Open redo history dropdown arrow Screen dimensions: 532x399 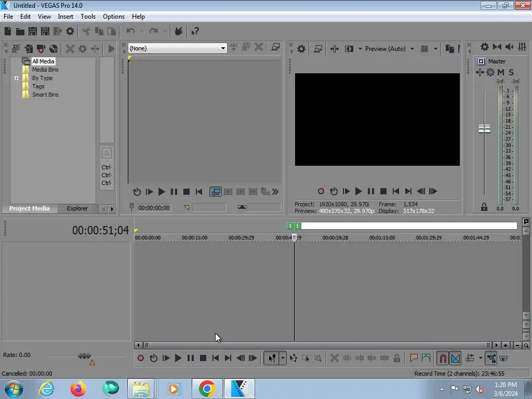click(x=165, y=31)
